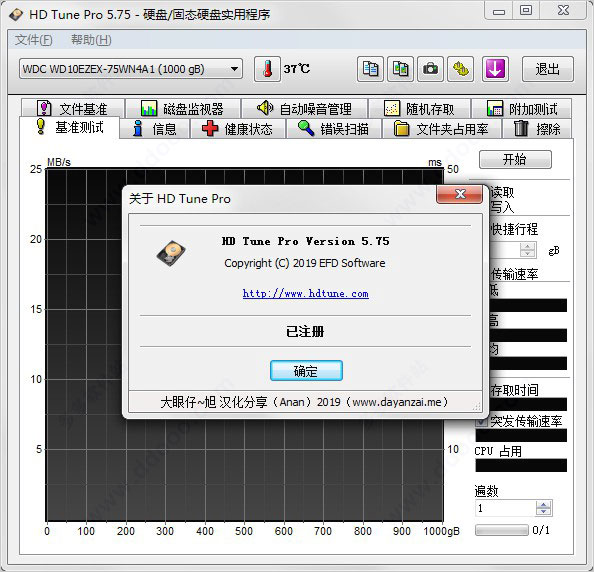
Task: Click the 开始 start button
Action: point(515,159)
